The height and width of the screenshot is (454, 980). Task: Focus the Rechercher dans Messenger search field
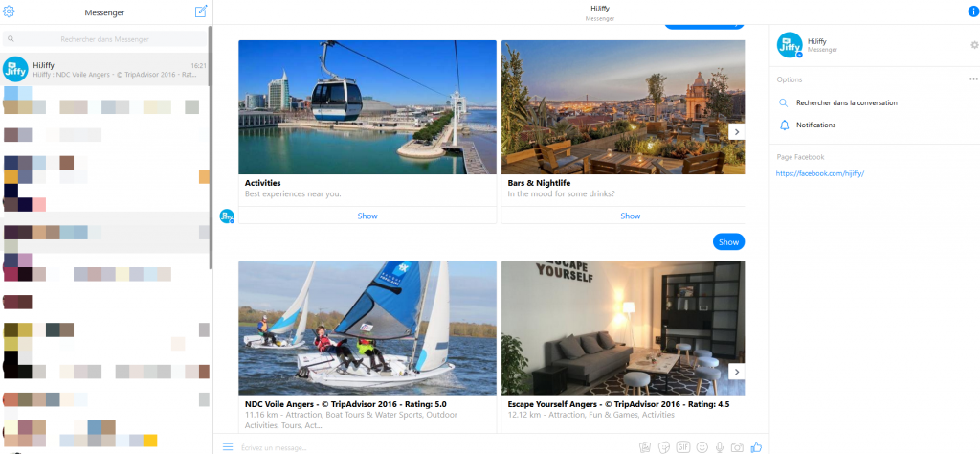[104, 38]
